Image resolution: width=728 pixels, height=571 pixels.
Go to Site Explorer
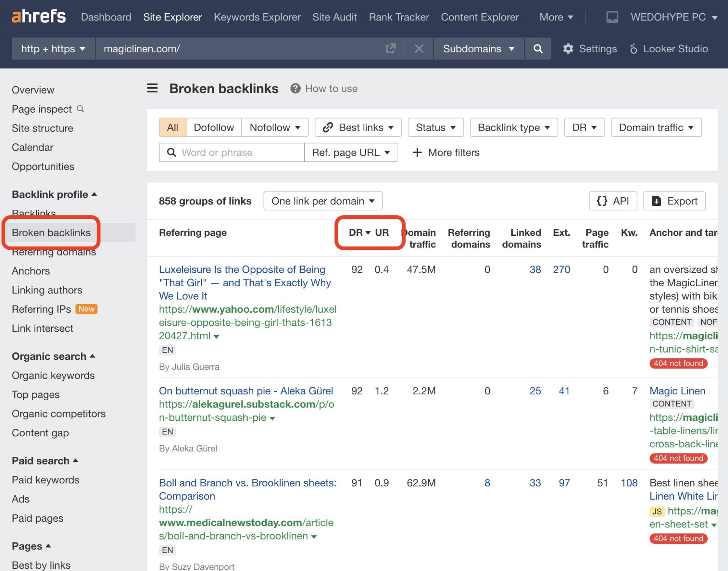coord(173,17)
